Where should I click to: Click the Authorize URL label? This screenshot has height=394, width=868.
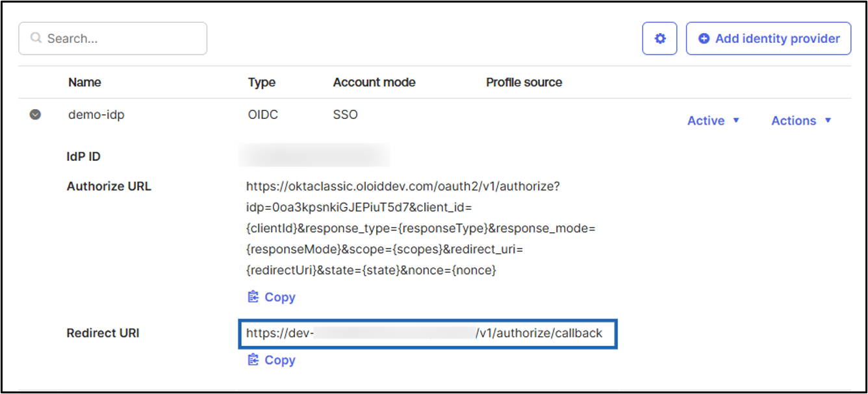109,186
